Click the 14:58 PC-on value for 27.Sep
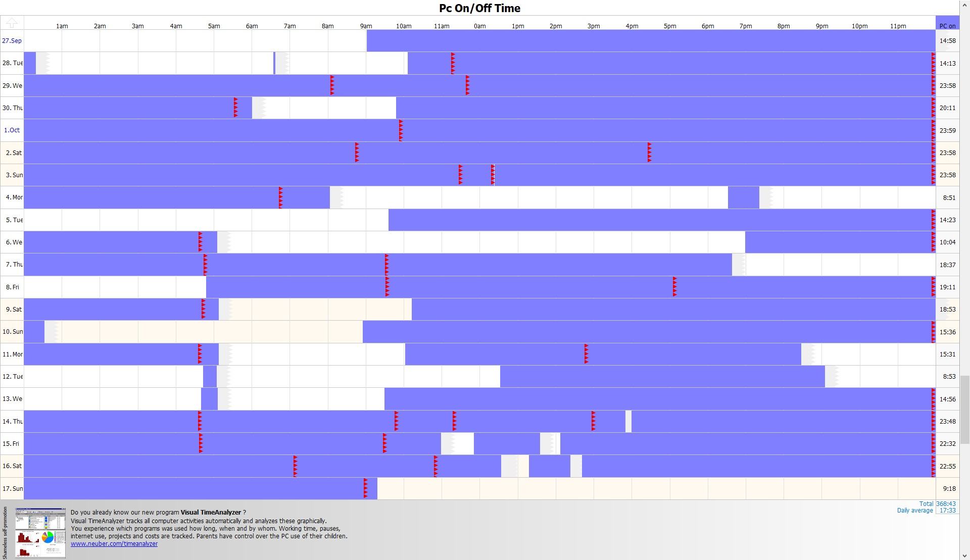Screen dimensions: 970x560 [947, 41]
